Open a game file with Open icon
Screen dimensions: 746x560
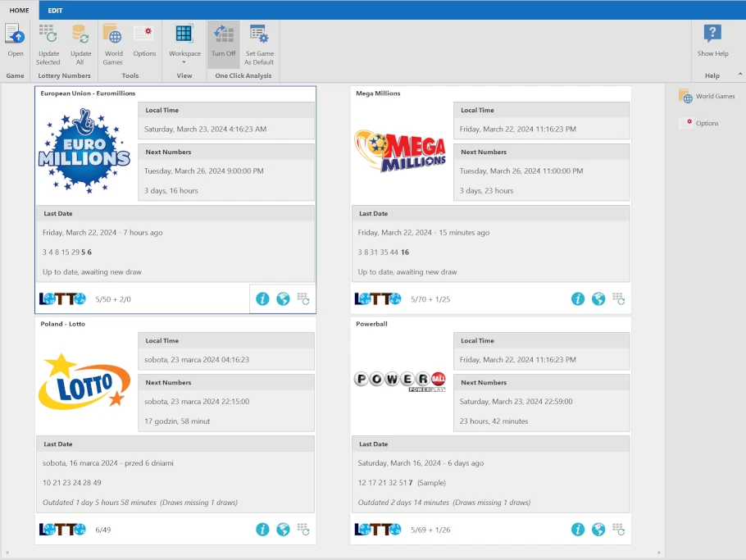(16, 41)
